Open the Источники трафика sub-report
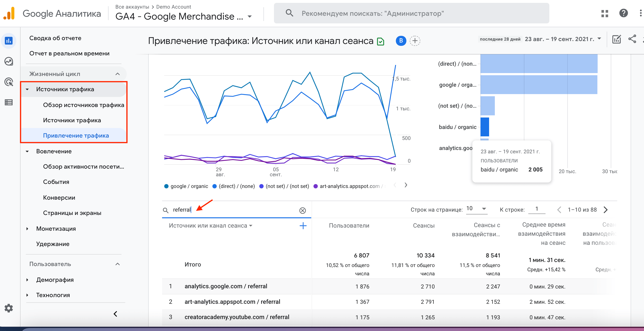This screenshot has width=644, height=331. (x=72, y=120)
